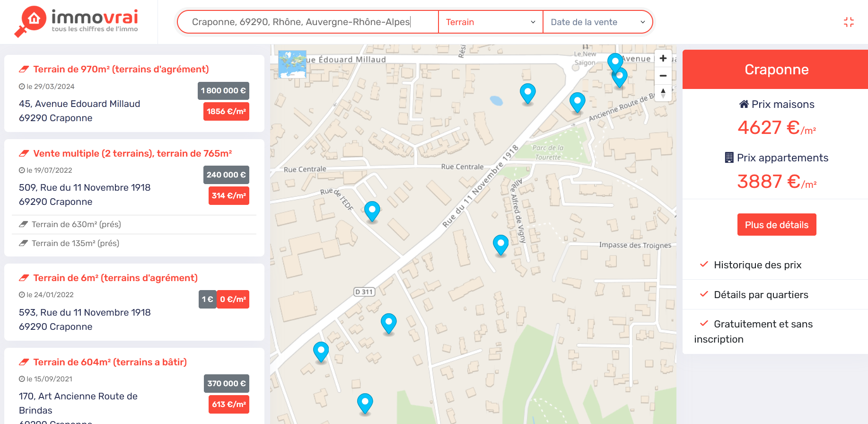Select map pin beside Allée Alfred de Vigny
The image size is (868, 424).
[x=500, y=244]
